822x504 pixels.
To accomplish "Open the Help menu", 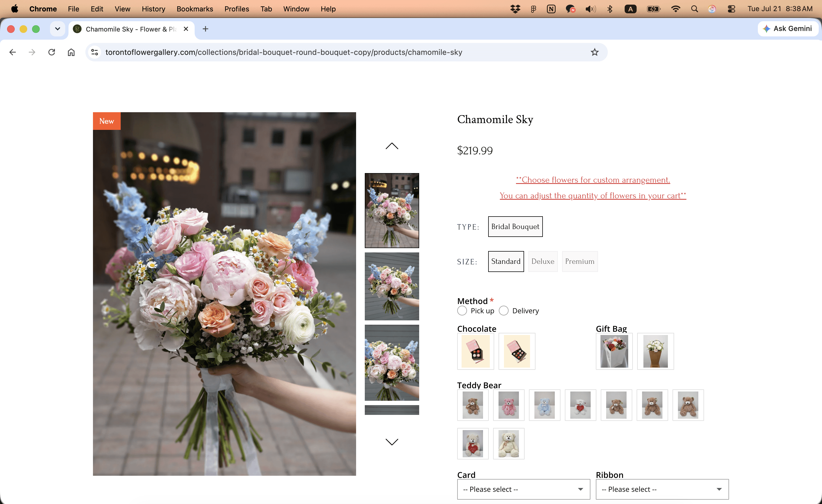I will 328,9.
